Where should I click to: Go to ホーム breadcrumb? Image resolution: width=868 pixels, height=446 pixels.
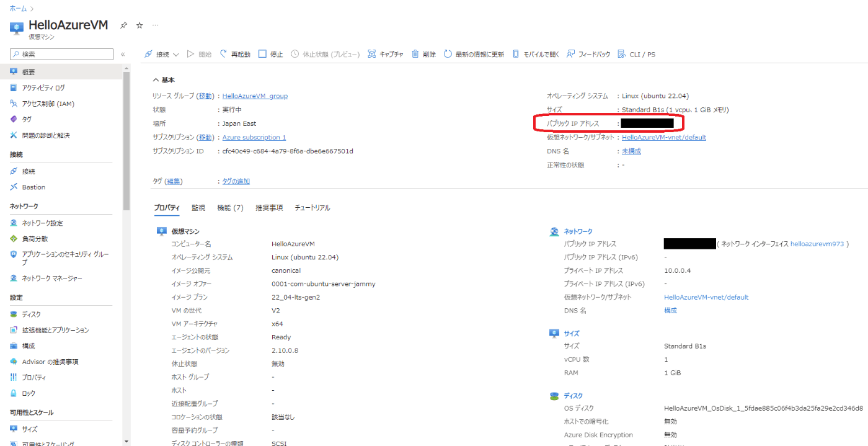tap(18, 9)
